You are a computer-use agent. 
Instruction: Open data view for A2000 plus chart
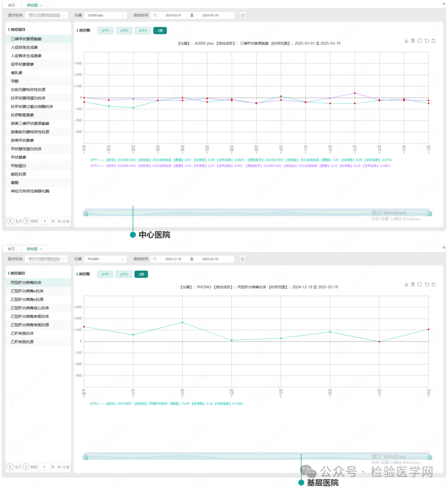coord(413,41)
